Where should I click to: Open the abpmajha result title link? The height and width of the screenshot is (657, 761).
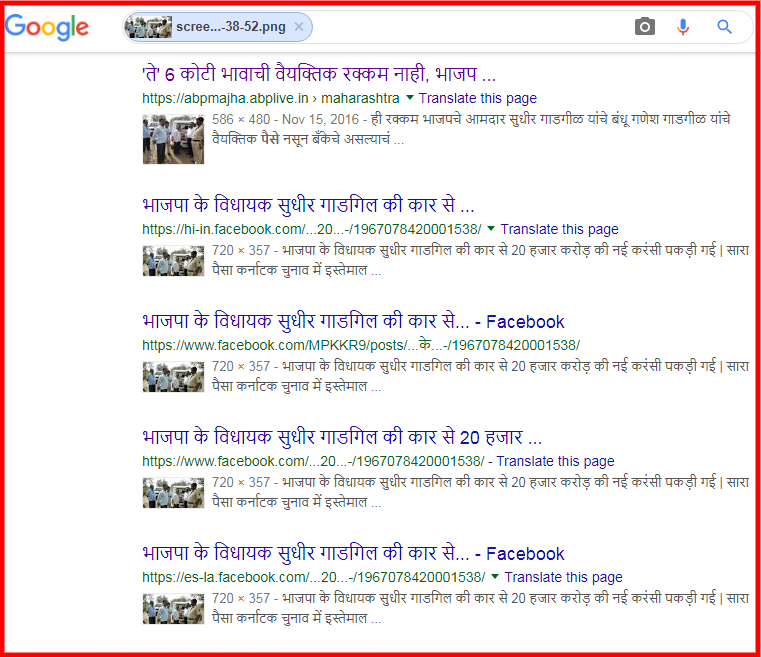(x=319, y=74)
